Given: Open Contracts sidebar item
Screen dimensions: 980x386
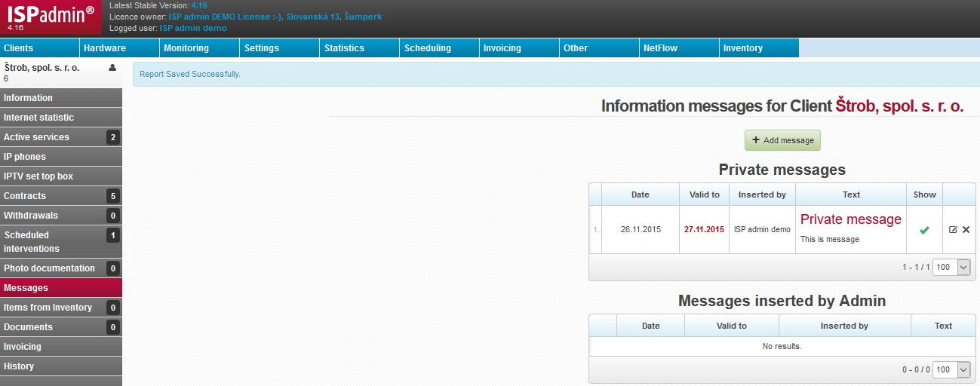Looking at the screenshot, I should click(x=61, y=196).
